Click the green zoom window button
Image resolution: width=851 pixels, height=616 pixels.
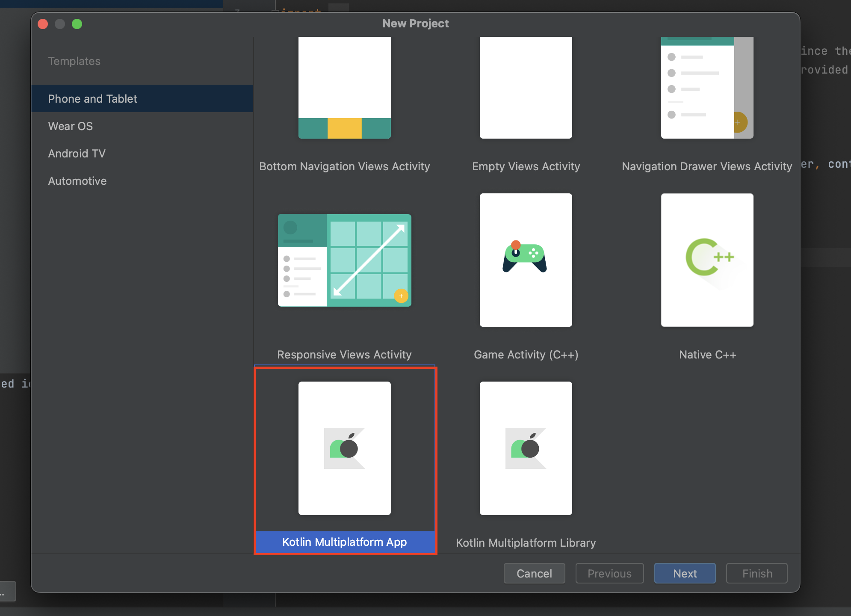[77, 24]
